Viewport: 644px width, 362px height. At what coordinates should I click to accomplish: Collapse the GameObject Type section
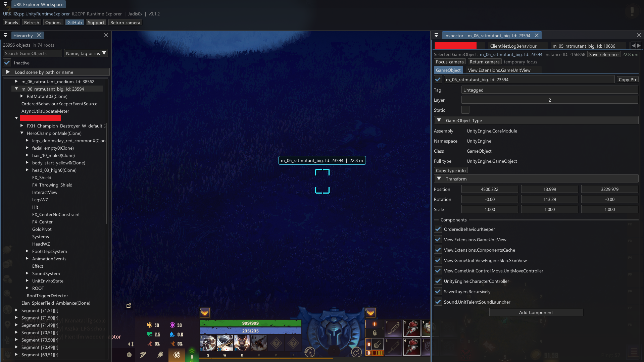pos(439,120)
